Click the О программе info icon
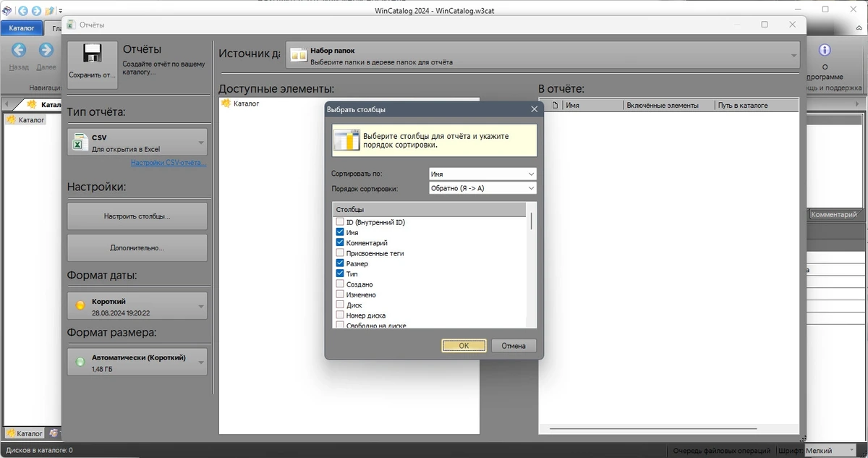Viewport: 868px width, 458px height. tap(825, 51)
